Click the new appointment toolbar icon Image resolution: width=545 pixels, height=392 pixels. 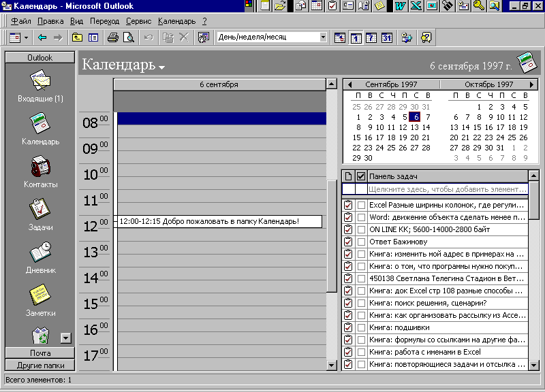pos(14,37)
